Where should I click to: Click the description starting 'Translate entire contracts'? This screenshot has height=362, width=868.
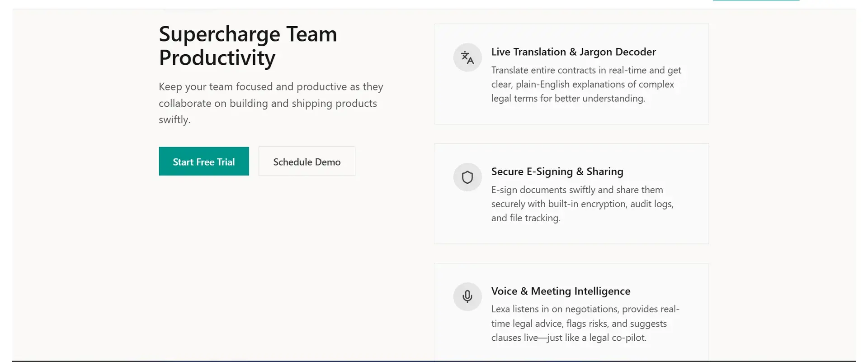(586, 84)
